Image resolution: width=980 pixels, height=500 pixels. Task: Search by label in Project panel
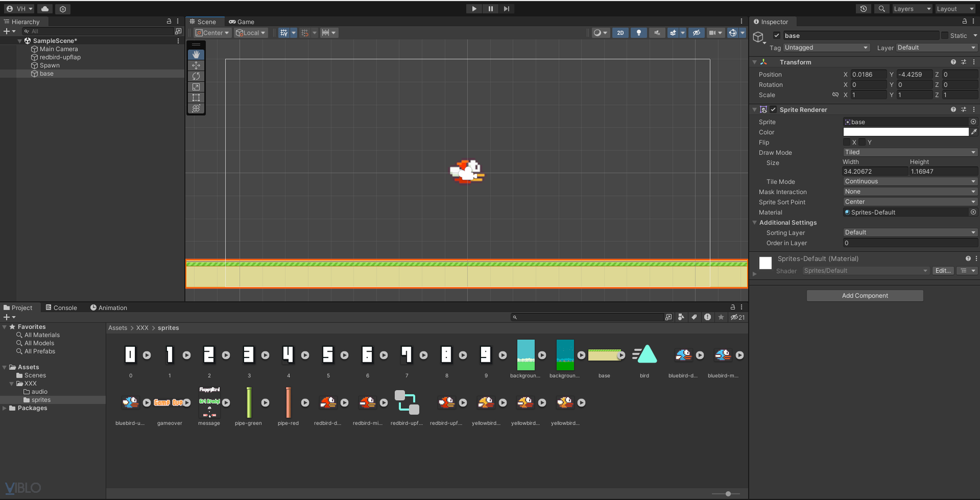click(x=694, y=317)
